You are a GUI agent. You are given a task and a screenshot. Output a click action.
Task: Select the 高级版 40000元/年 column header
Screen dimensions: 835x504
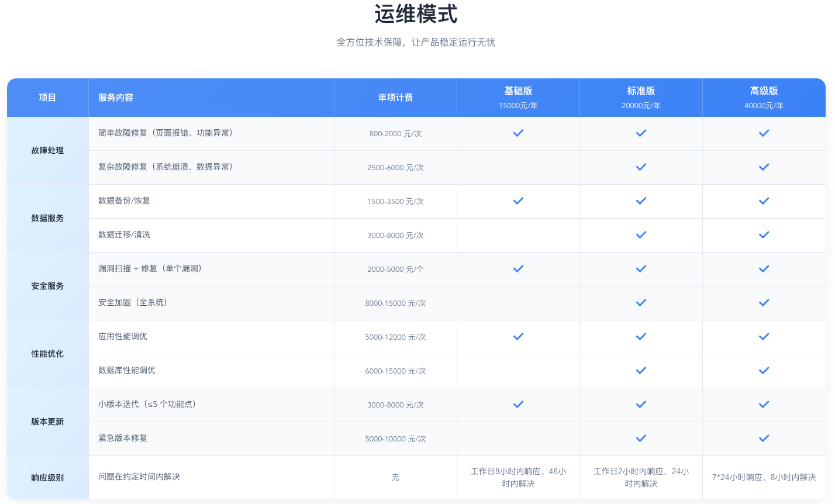pos(764,98)
